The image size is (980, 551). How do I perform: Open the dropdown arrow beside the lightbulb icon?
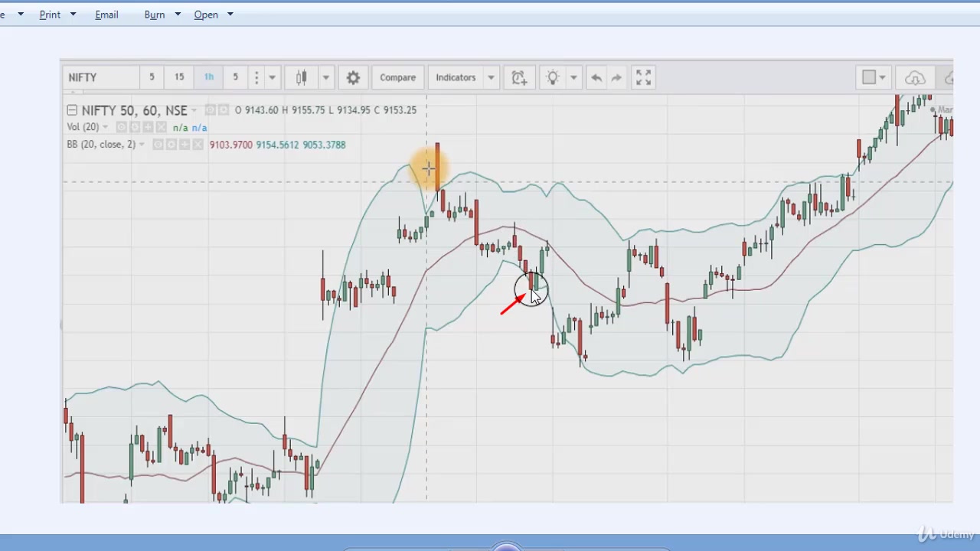[573, 77]
